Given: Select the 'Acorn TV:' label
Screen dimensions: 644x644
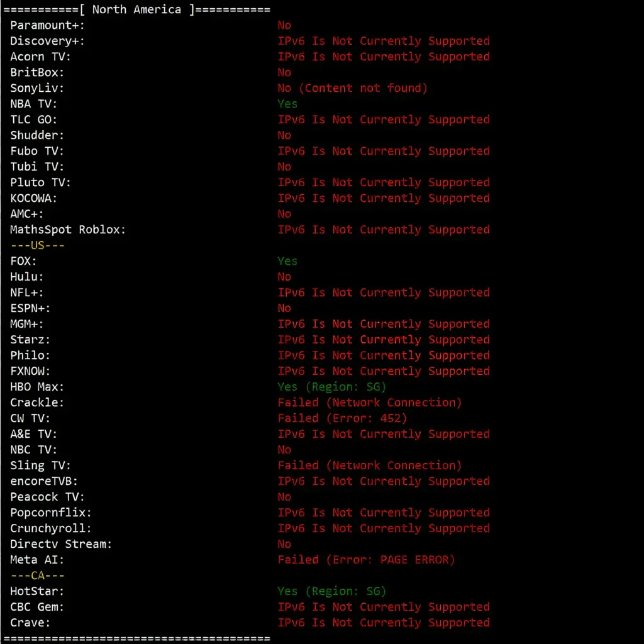Looking at the screenshot, I should pyautogui.click(x=40, y=57).
